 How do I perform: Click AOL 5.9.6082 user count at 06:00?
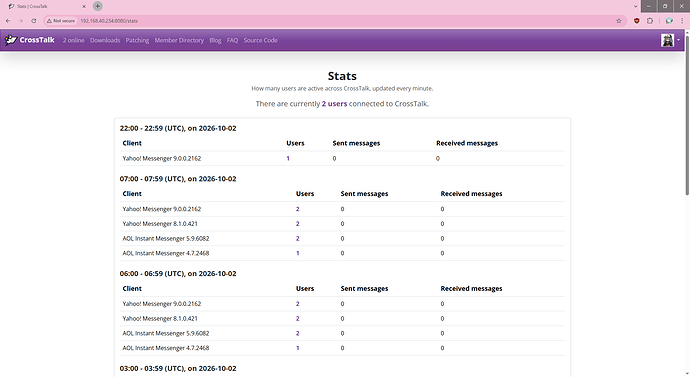[297, 333]
